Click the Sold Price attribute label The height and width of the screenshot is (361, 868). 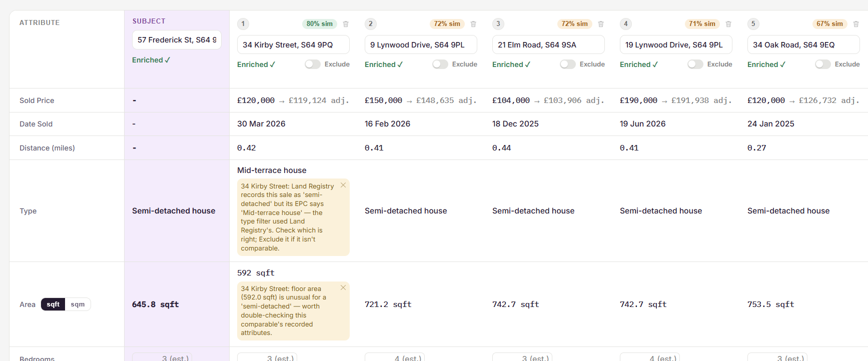(x=37, y=100)
